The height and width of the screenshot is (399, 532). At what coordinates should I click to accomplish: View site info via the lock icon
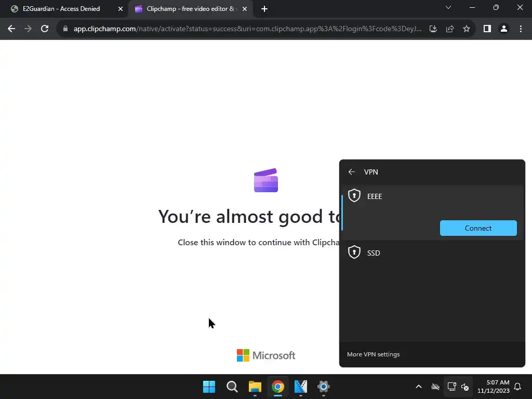point(65,29)
